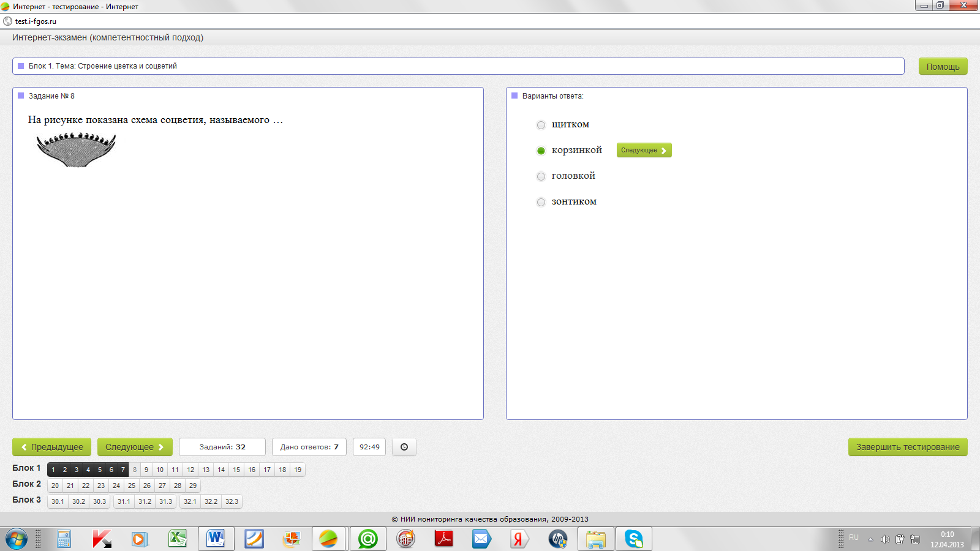This screenshot has width=980, height=551.
Task: Open the orange photo app in the taskbar
Action: tap(292, 539)
